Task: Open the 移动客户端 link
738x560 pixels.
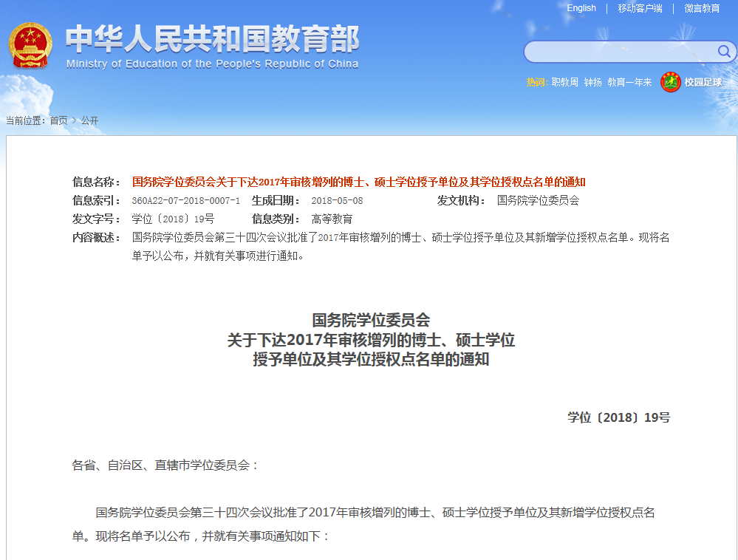Action: [640, 8]
